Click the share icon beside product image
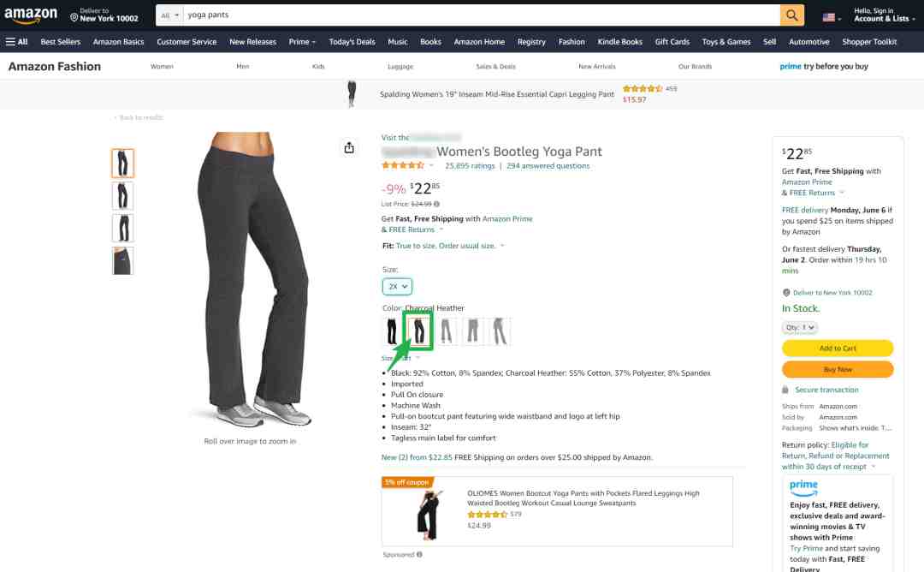Viewport: 924px width, 572px height. 349,147
